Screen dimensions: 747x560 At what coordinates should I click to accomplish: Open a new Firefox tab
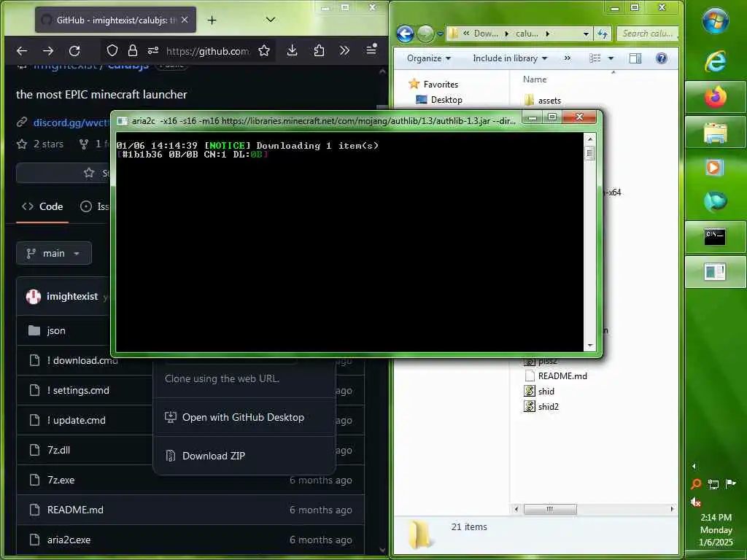pos(212,20)
